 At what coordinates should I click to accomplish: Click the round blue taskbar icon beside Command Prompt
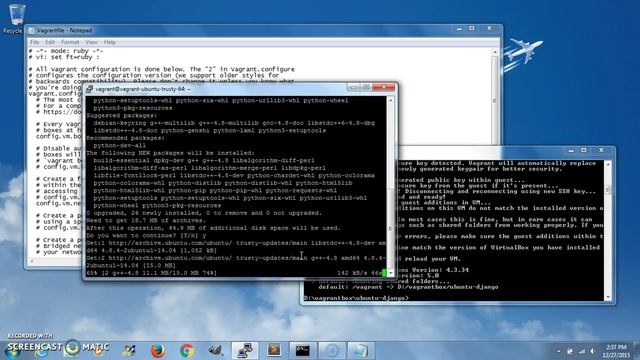point(332,351)
